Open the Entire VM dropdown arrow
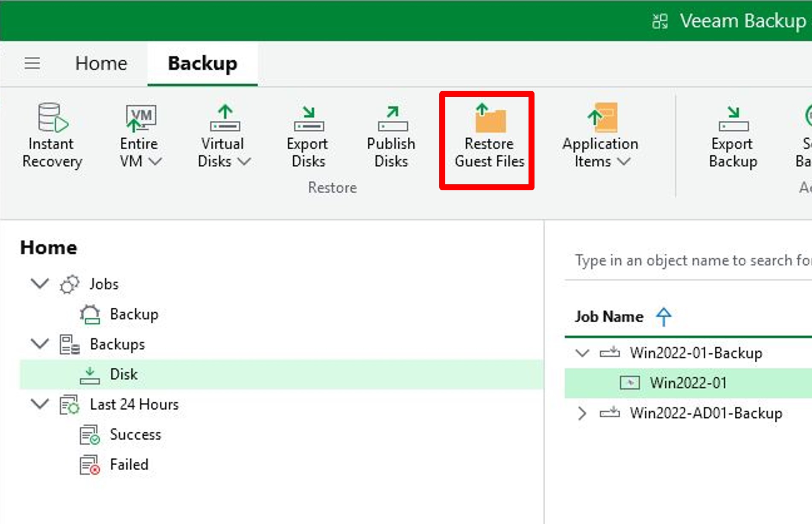 pos(155,162)
